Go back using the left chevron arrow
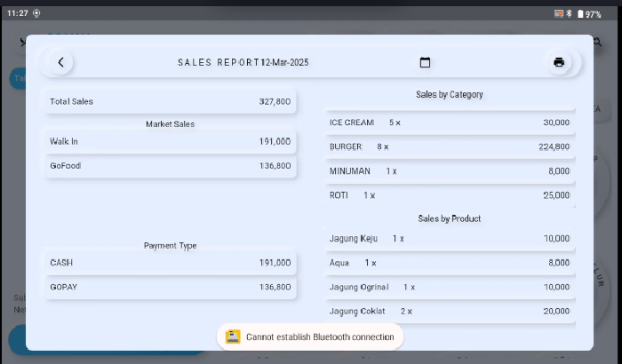 click(x=60, y=62)
